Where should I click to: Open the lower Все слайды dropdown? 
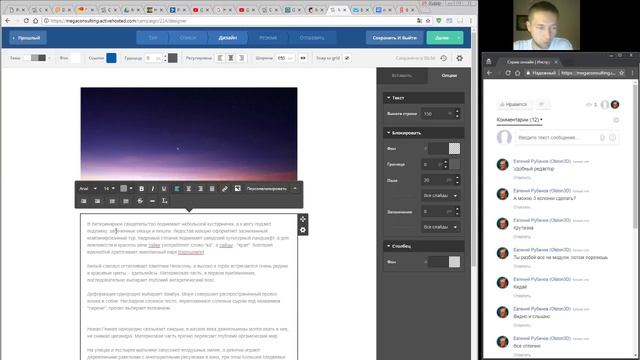tap(440, 227)
